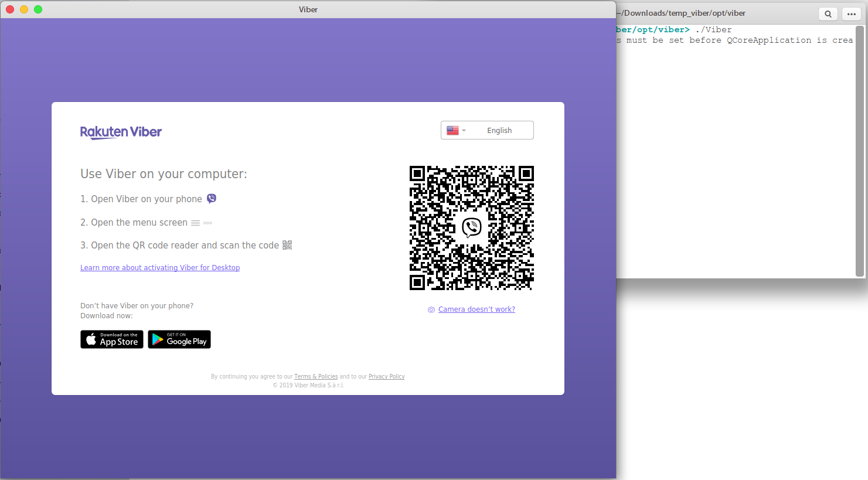Click the camera icon beside Camera doesn't work
The height and width of the screenshot is (480, 868).
(431, 309)
